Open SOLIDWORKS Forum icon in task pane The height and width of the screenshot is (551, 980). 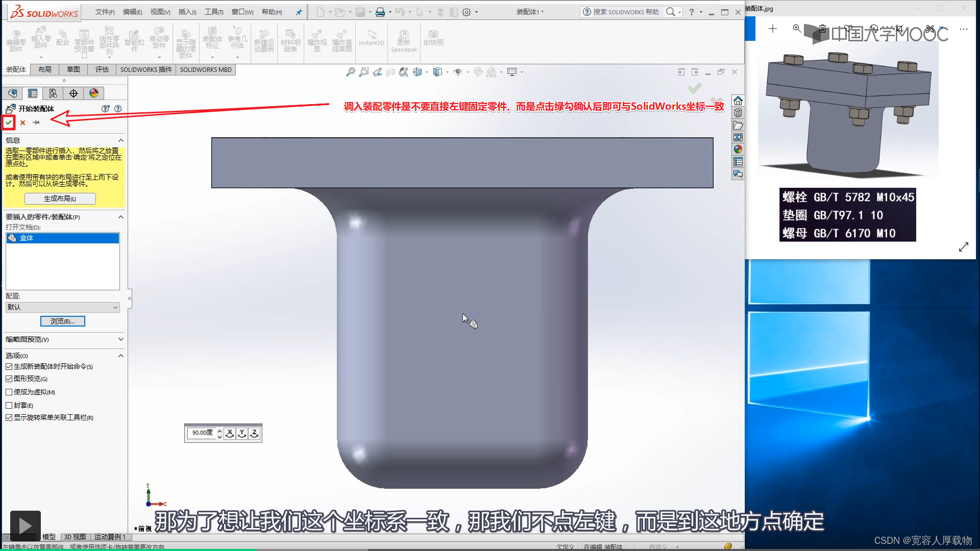pos(738,174)
